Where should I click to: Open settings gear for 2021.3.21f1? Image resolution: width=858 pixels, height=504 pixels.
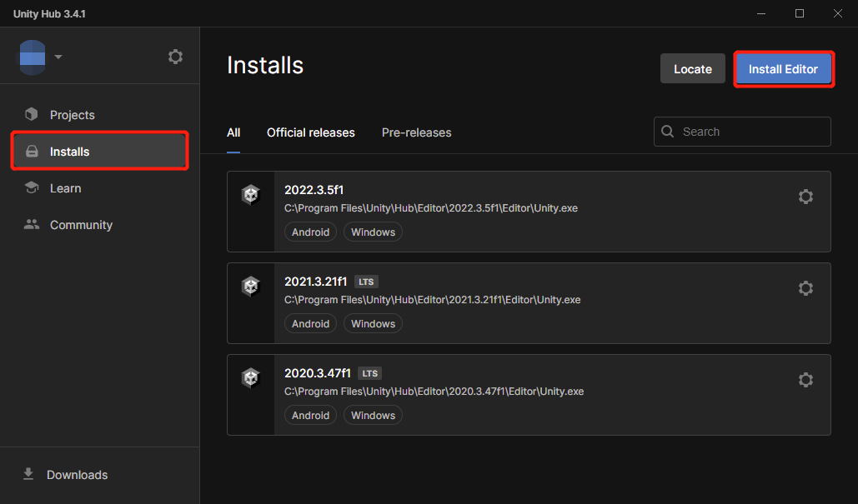click(805, 288)
